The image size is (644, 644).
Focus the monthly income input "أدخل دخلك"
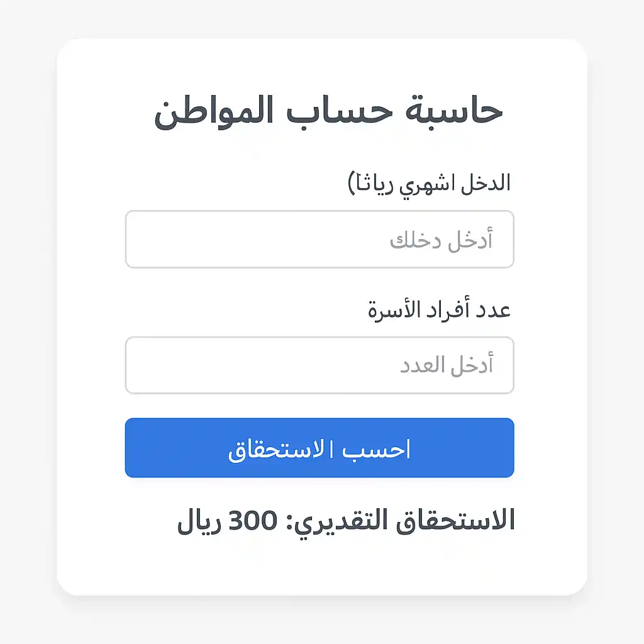tap(319, 239)
